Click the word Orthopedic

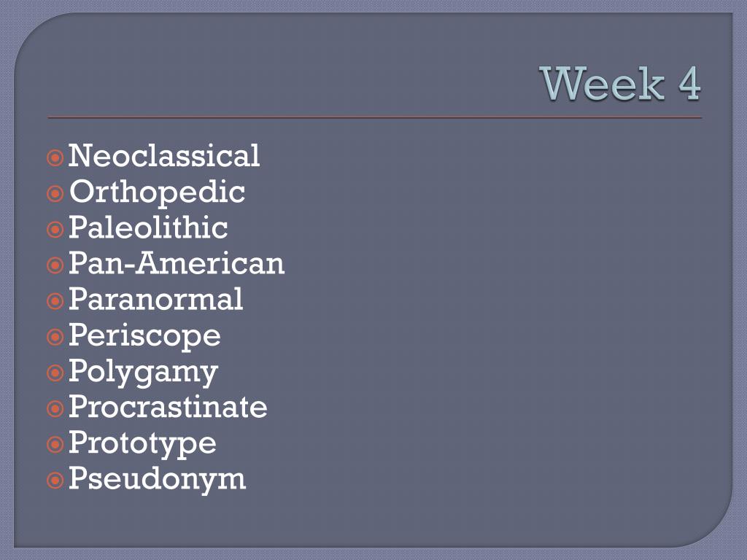coord(158,192)
